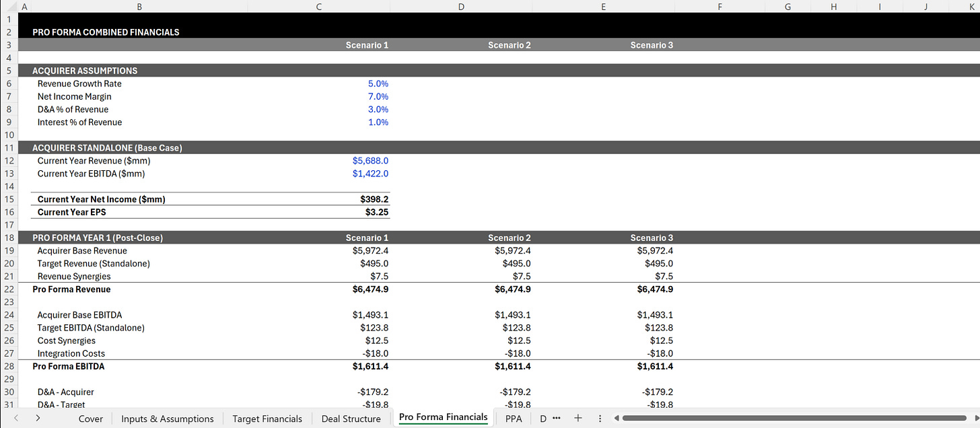Image resolution: width=980 pixels, height=428 pixels.
Task: Click the new sheet plus icon
Action: click(577, 418)
